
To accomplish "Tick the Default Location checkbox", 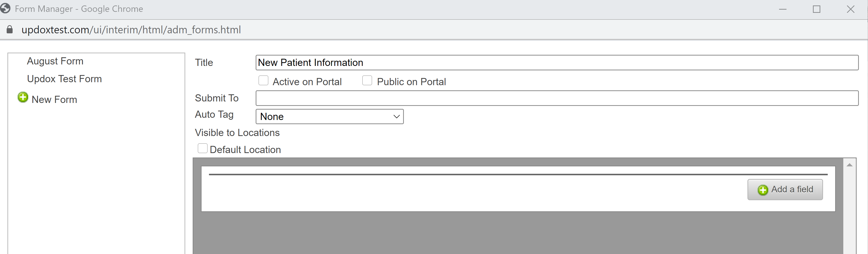I will click(x=203, y=148).
